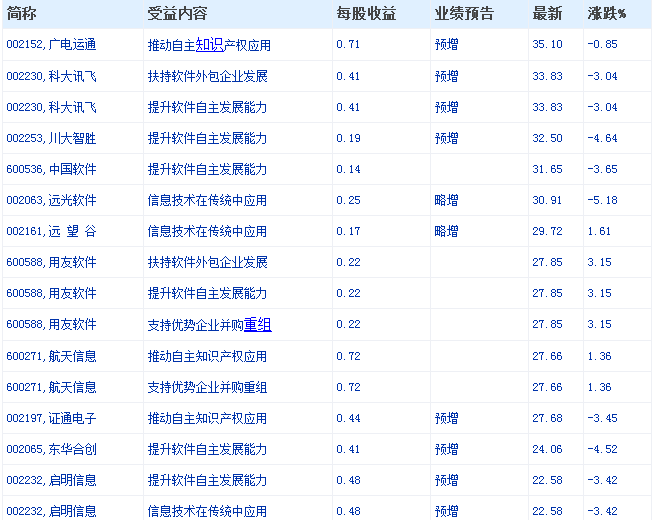
Task: Open stock 002152 广电运通
Action: pos(51,45)
